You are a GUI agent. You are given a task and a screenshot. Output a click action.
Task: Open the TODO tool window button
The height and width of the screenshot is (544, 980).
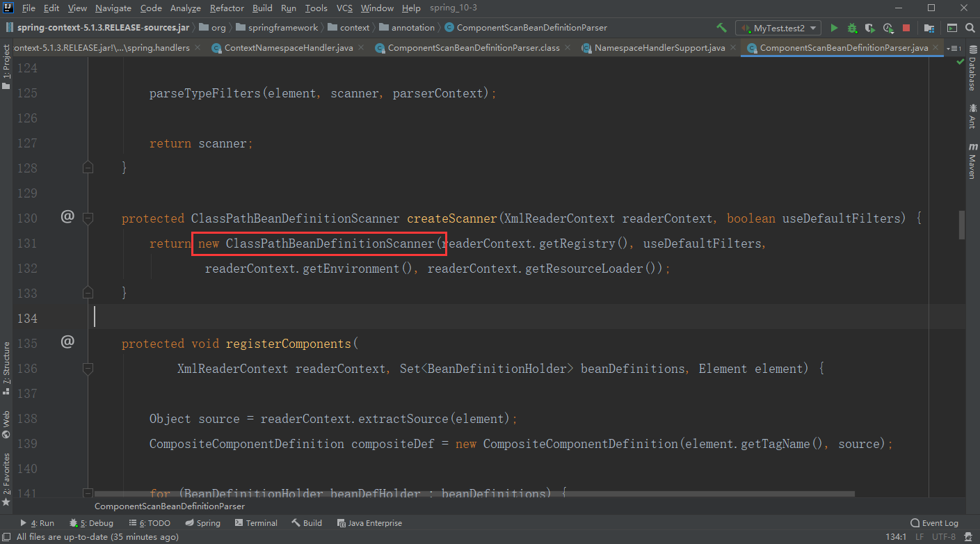150,523
